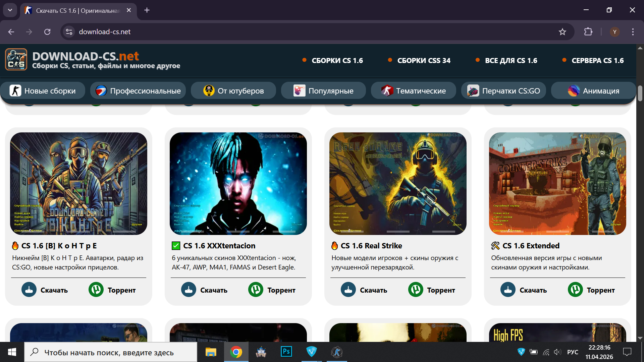Open Chrome extensions puzzle icon

[x=588, y=32]
